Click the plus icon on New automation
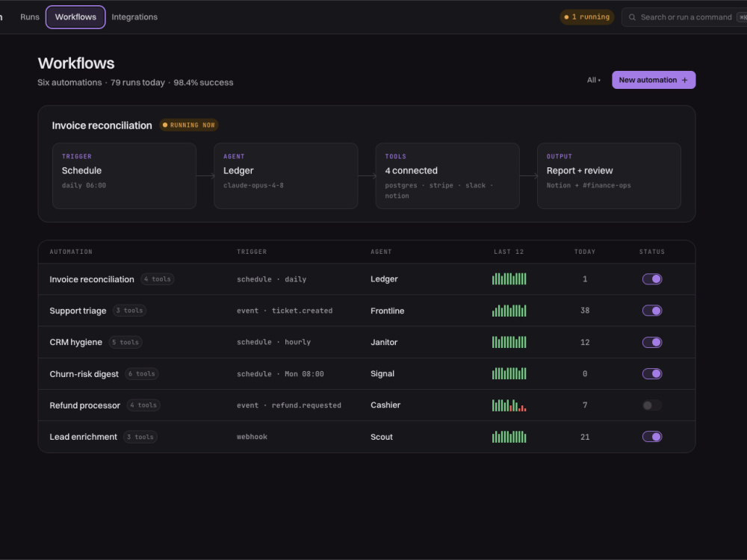 point(684,80)
